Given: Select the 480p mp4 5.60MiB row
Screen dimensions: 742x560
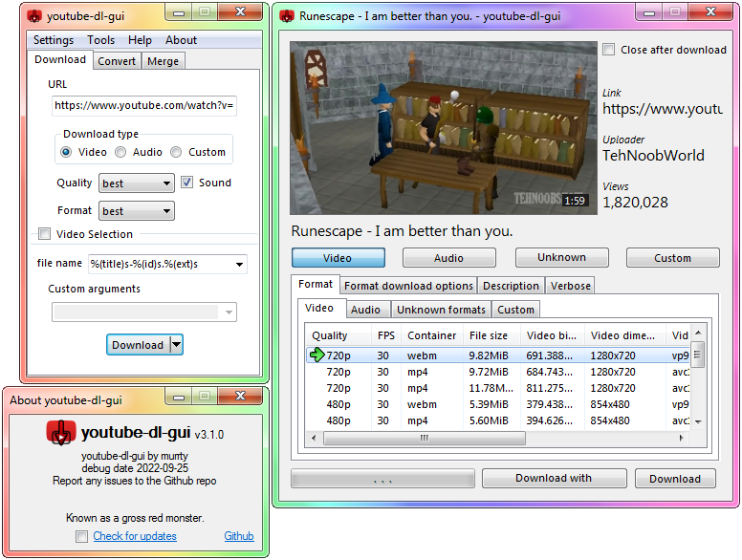Looking at the screenshot, I should click(498, 420).
